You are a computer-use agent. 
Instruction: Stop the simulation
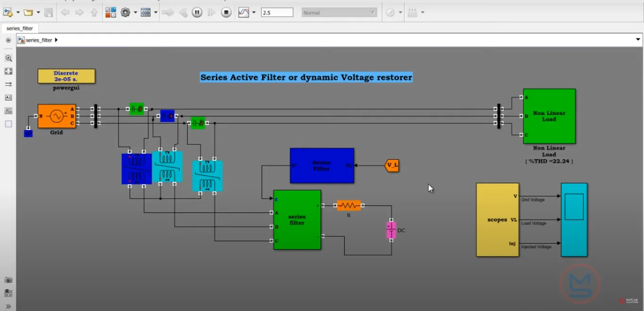coord(226,13)
